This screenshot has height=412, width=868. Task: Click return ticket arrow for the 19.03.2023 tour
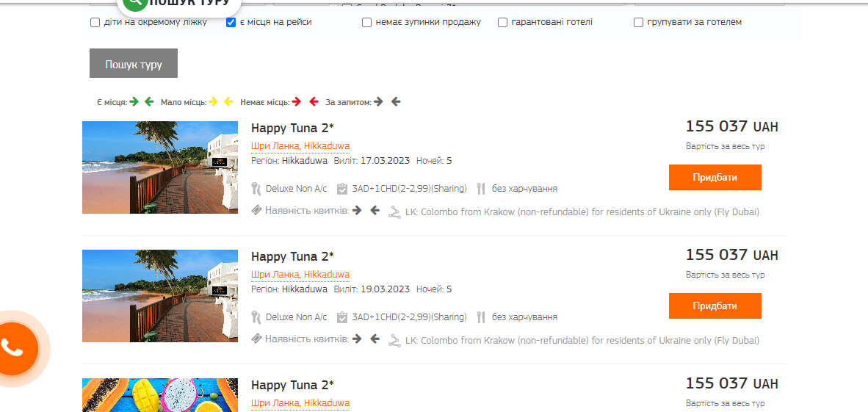[x=375, y=339]
